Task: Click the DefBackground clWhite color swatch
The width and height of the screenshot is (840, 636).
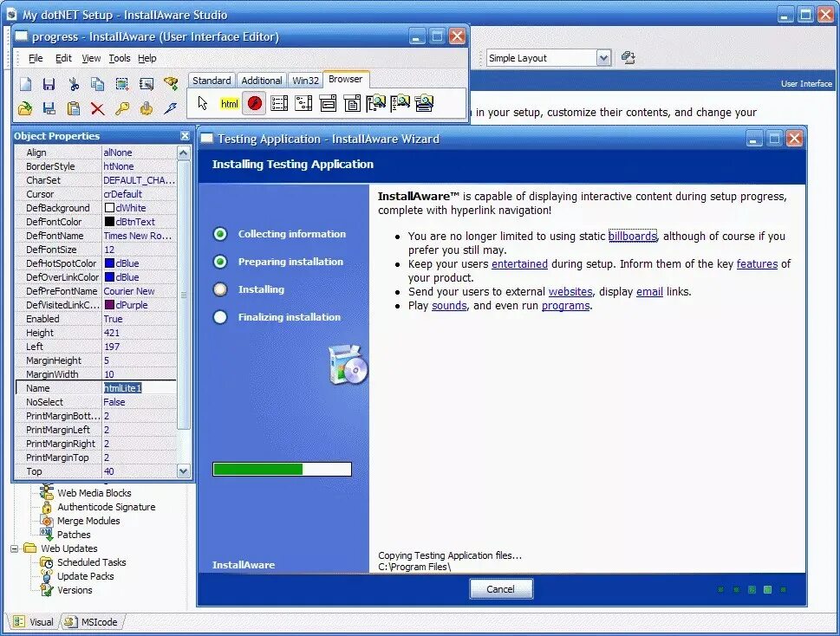Action: [109, 208]
